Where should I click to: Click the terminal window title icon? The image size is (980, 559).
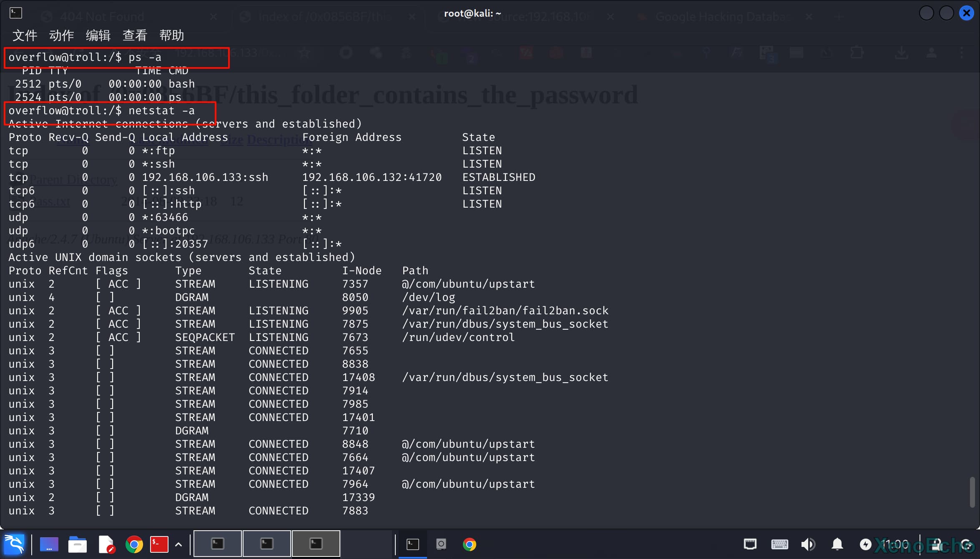(x=16, y=13)
